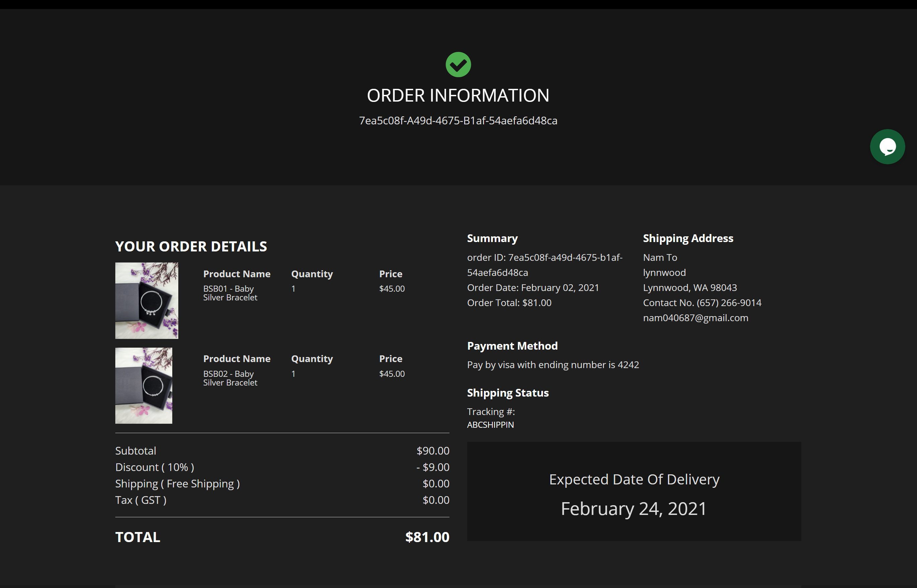Click the February 24, 2021 delivery date
The width and height of the screenshot is (917, 588).
click(634, 509)
